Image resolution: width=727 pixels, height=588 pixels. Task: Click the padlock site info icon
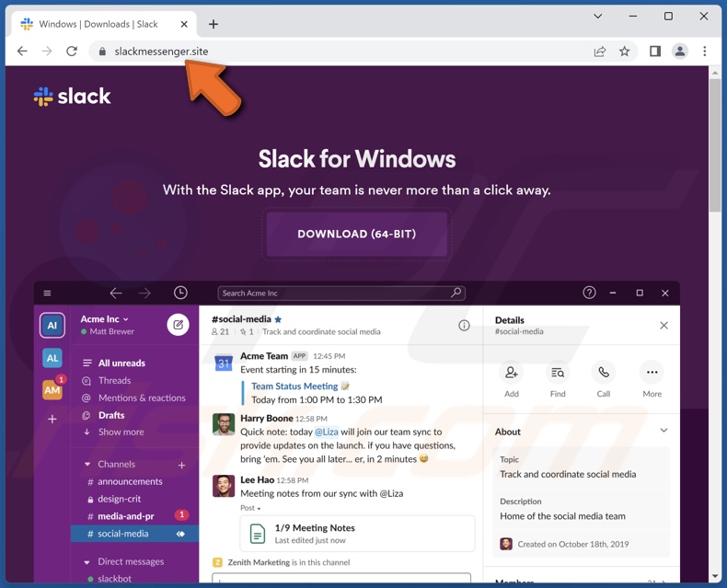[x=102, y=52]
